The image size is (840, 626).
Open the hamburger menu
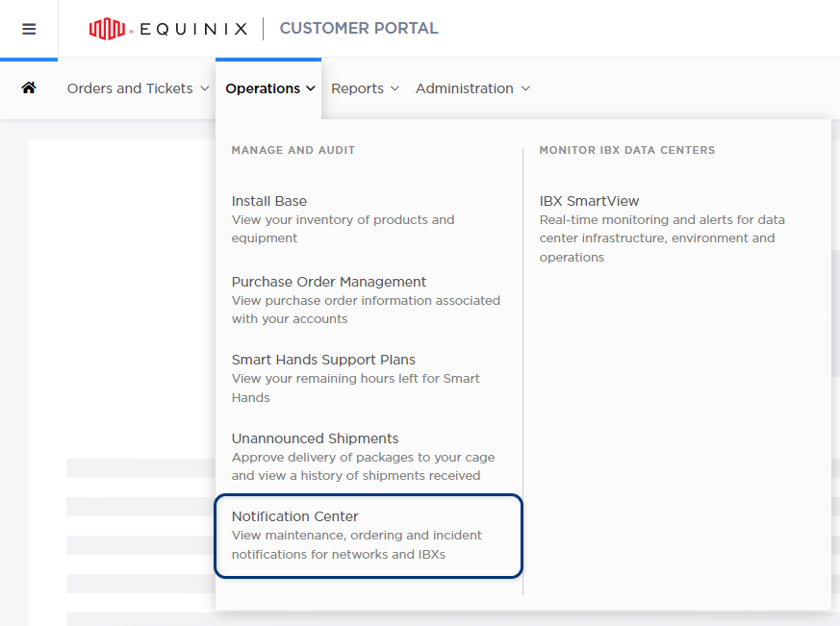[29, 29]
